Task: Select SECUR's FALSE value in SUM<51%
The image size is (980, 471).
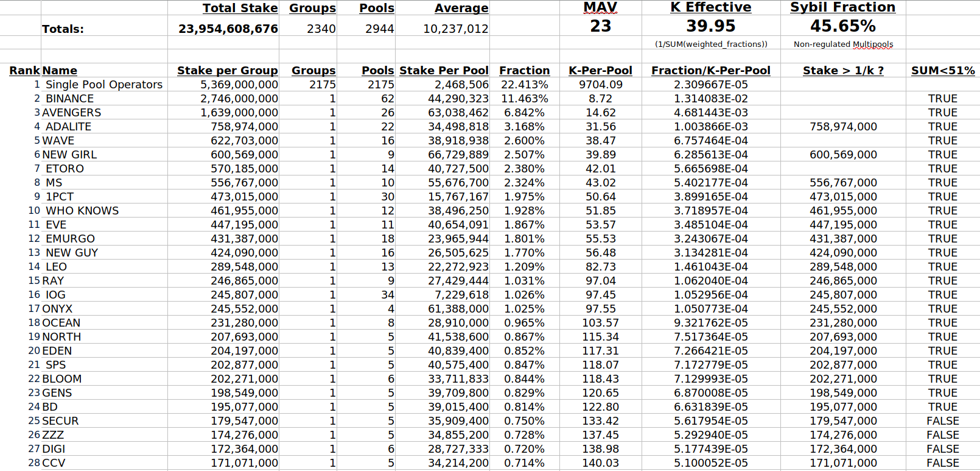Action: click(x=943, y=421)
